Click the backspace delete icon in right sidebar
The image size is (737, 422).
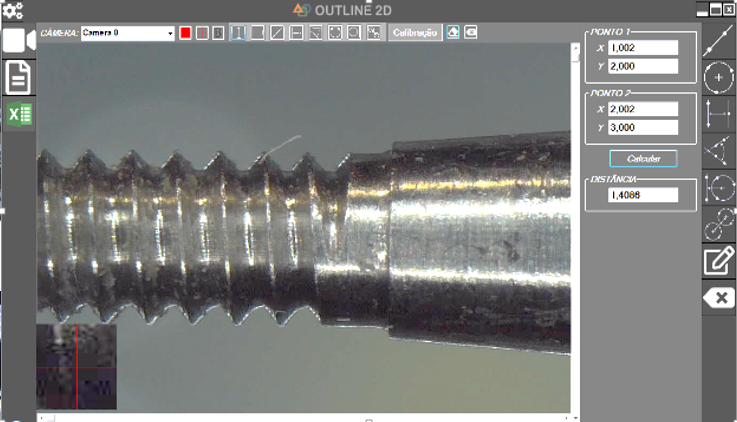click(718, 298)
